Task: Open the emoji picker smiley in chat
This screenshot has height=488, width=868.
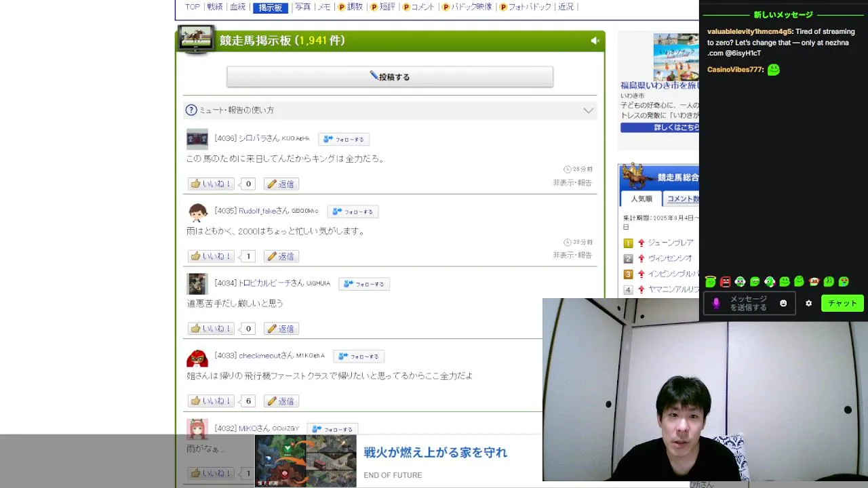Action: coord(783,303)
